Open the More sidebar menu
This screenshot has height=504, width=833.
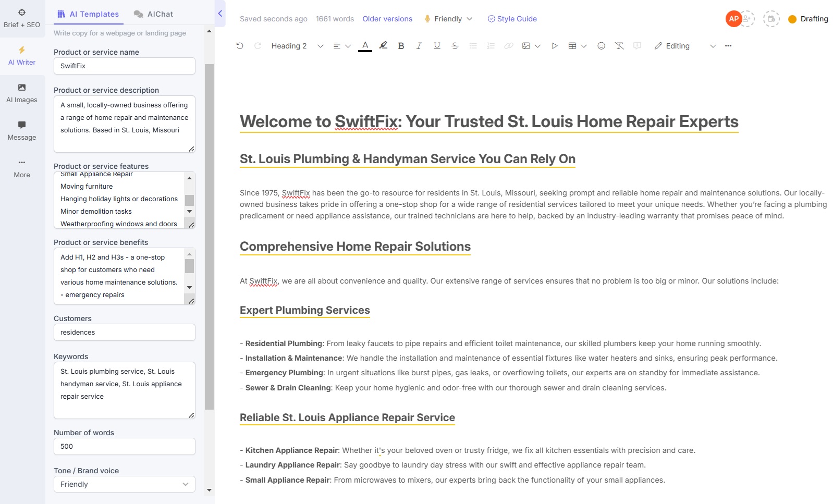coord(22,168)
